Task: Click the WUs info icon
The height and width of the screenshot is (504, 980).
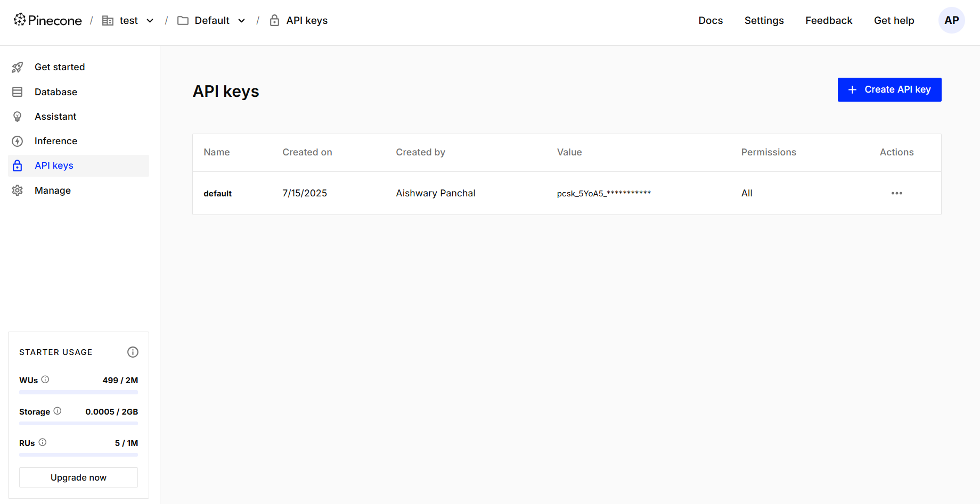Action: (45, 379)
